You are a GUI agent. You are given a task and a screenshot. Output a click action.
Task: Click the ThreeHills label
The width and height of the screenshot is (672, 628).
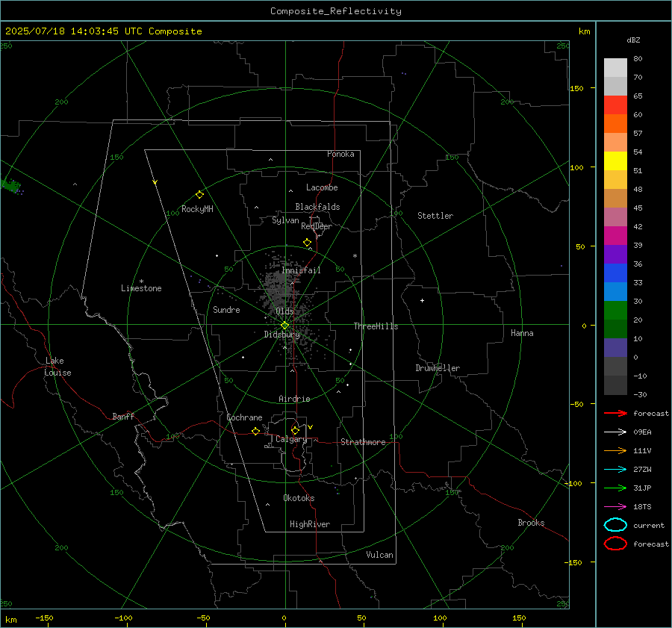pyautogui.click(x=376, y=326)
